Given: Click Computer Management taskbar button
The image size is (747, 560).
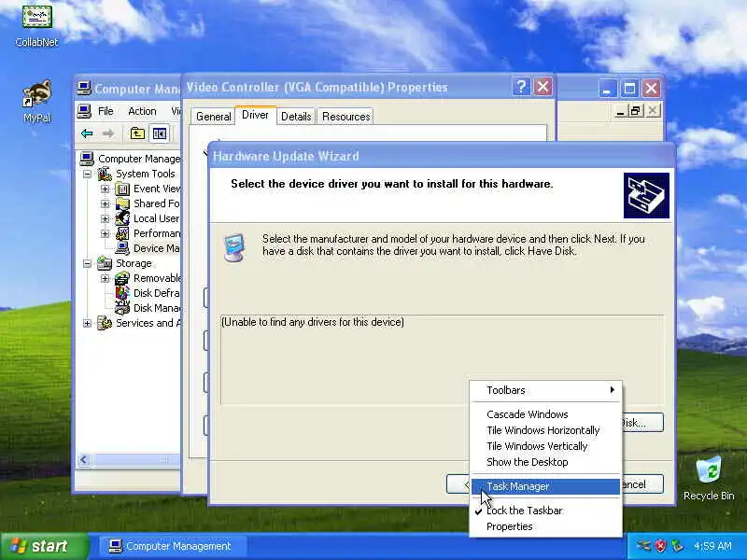Looking at the screenshot, I should click(x=173, y=546).
